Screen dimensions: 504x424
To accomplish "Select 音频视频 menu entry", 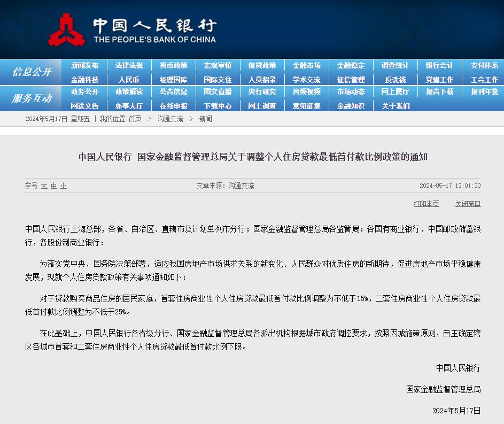I will 306,91.
